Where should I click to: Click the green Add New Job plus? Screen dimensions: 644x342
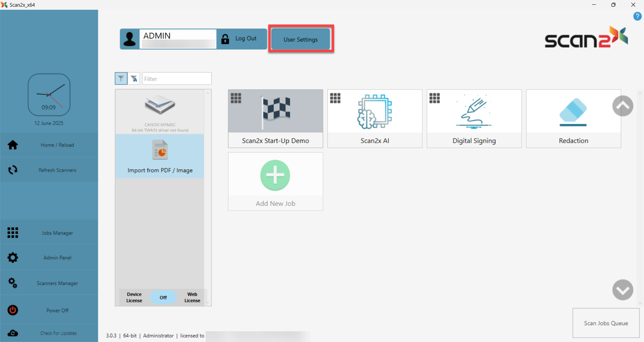click(275, 175)
